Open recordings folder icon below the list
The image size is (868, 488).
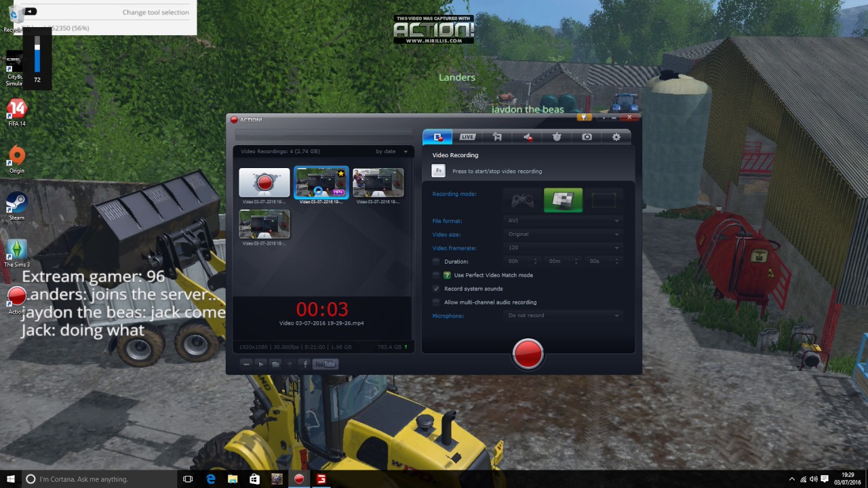275,364
